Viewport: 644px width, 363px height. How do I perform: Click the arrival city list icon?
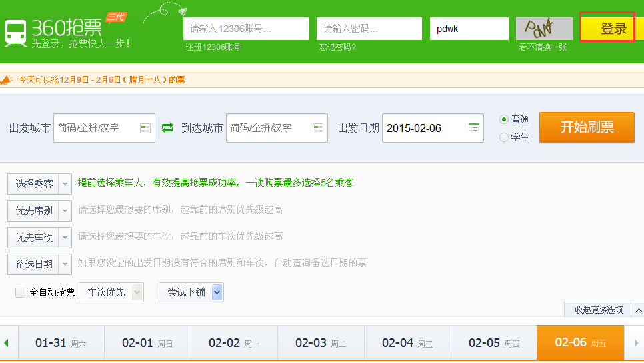(x=318, y=128)
